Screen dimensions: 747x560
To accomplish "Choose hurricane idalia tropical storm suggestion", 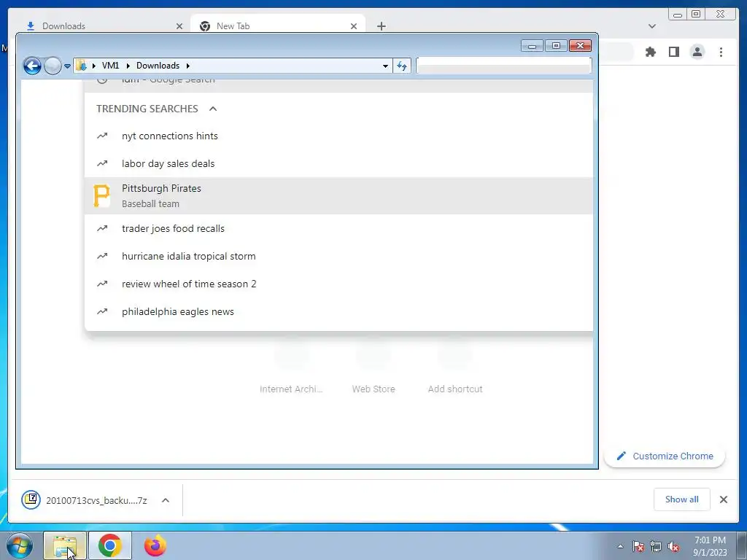I will (x=338, y=256).
